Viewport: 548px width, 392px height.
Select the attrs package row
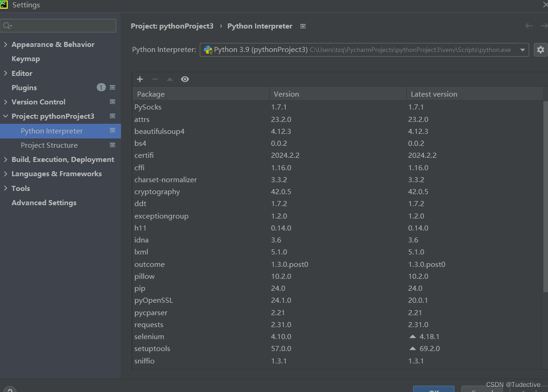click(338, 119)
